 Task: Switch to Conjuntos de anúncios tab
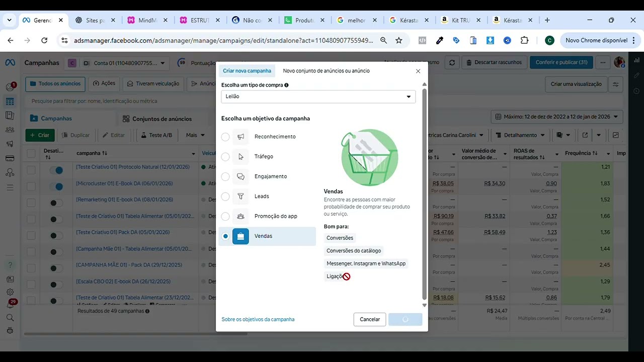pyautogui.click(x=162, y=119)
